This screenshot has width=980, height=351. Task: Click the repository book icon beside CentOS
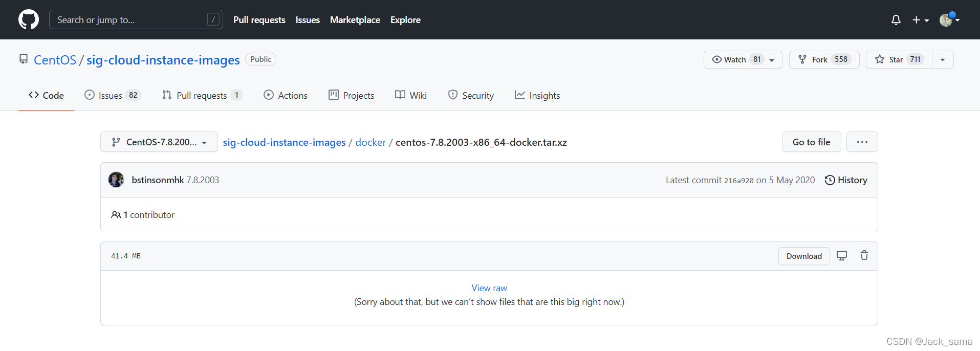point(24,59)
